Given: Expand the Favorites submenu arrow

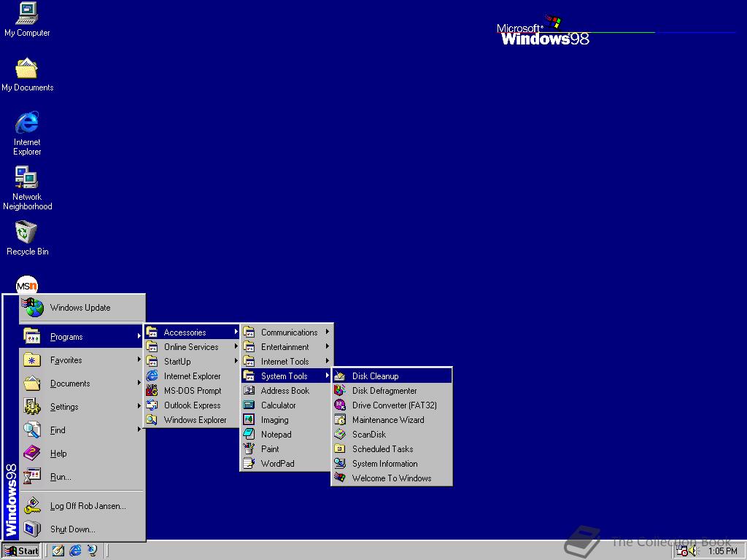Looking at the screenshot, I should (x=139, y=359).
